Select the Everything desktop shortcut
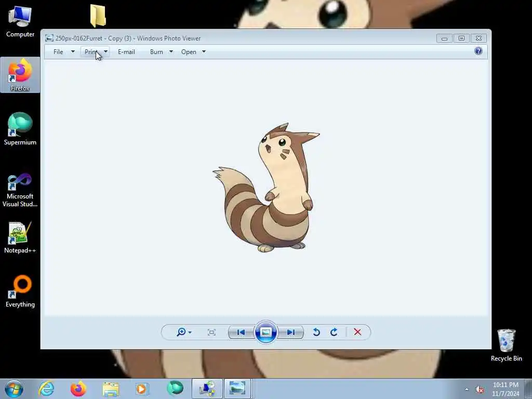Screen dimensions: 532x399 click(x=20, y=291)
